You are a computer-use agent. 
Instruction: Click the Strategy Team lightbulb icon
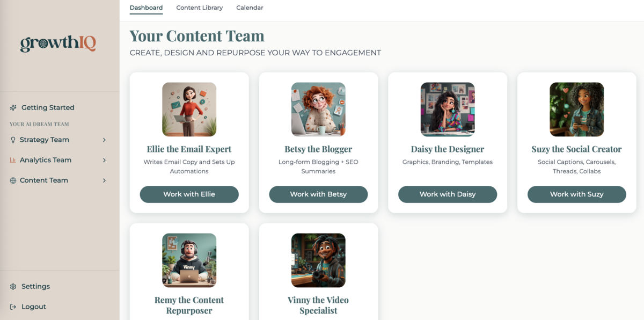click(x=13, y=140)
